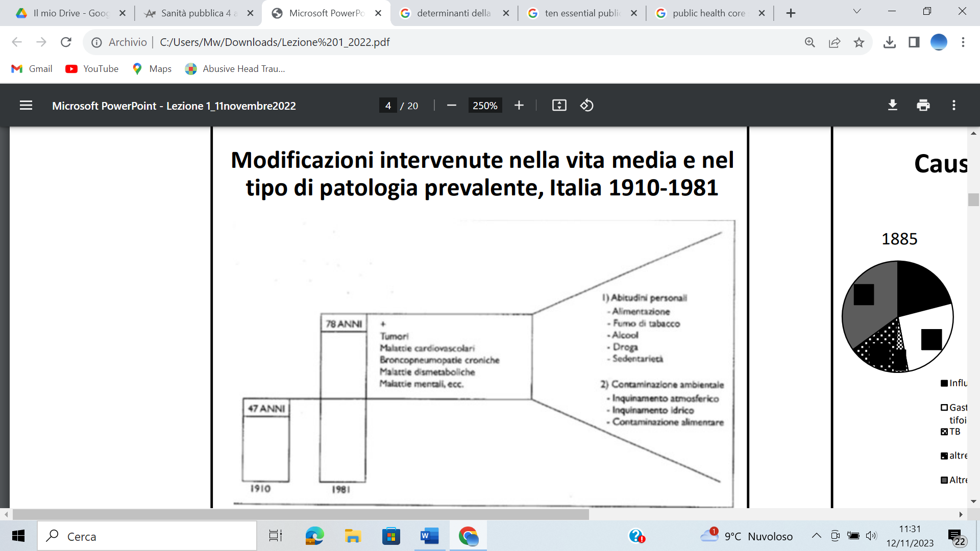Rotate the PDF counterclockwise

586,106
